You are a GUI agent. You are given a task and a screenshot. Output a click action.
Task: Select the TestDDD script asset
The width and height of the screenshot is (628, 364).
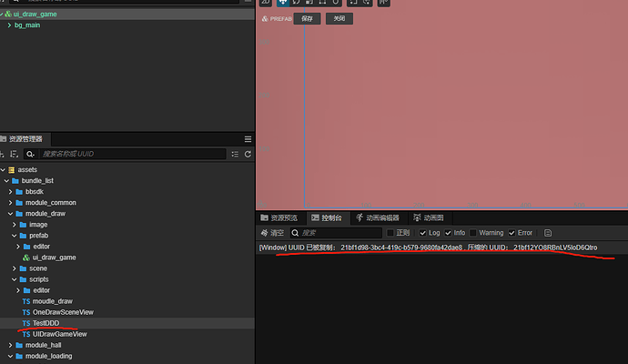pyautogui.click(x=127, y=323)
